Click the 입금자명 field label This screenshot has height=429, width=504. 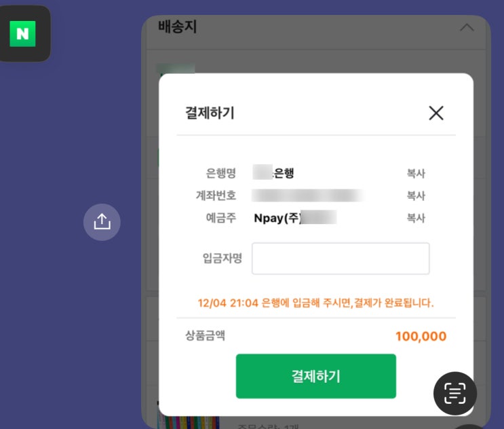[x=222, y=259]
